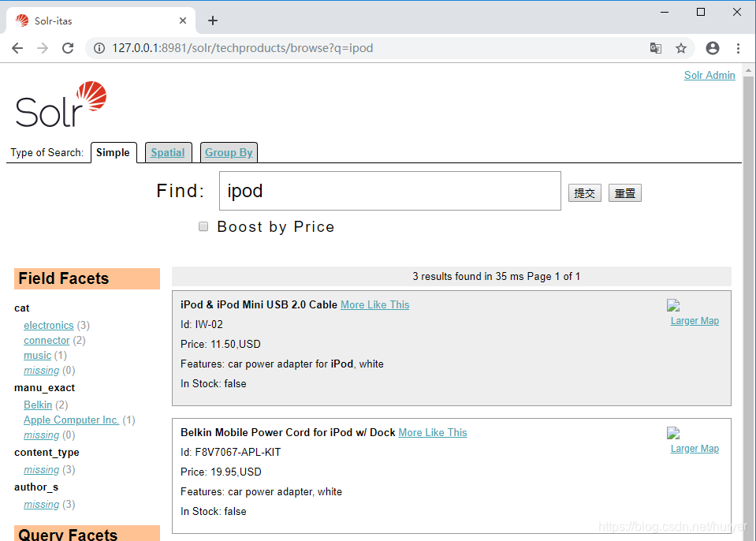Click the 'content_type' facet label
The image size is (756, 541).
(x=47, y=453)
